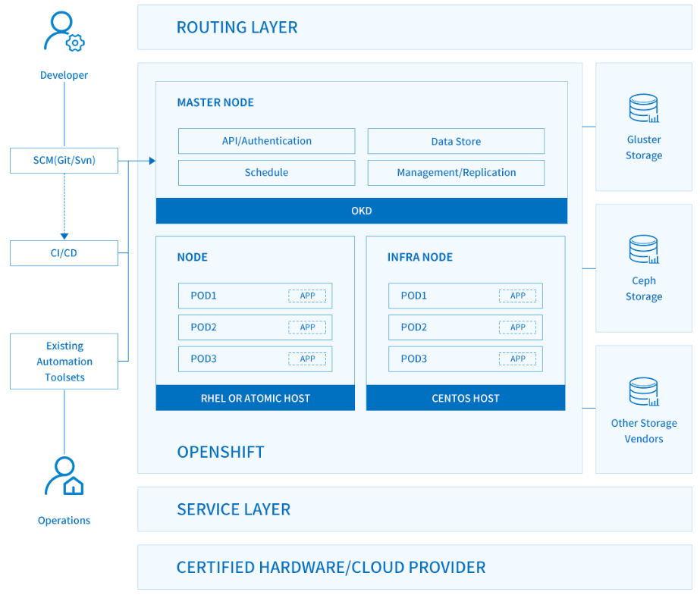Viewport: 700px width, 595px height.
Task: Select the CERTIFIED HARDWARE/CLOUD PROVIDER banner
Action: tap(415, 568)
